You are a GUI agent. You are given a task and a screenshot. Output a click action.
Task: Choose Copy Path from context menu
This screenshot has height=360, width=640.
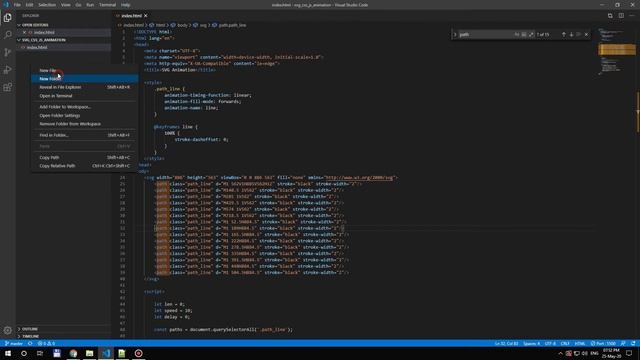(84, 157)
